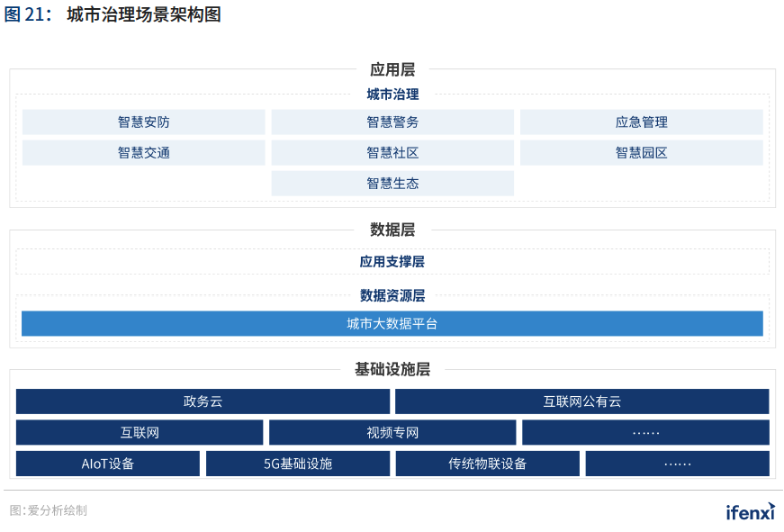This screenshot has width=784, height=532.
Task: Open the 智慧园区 block
Action: click(x=640, y=152)
